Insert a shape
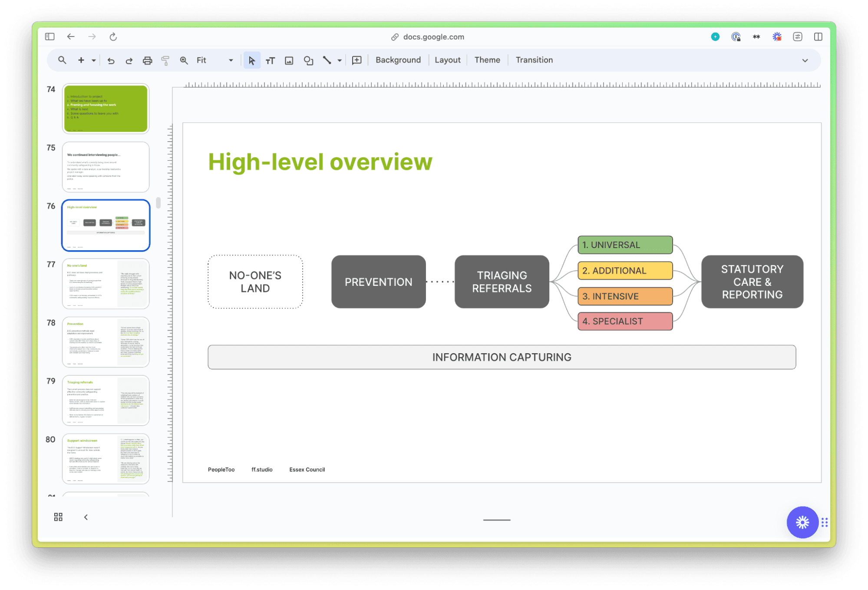 pyautogui.click(x=308, y=61)
